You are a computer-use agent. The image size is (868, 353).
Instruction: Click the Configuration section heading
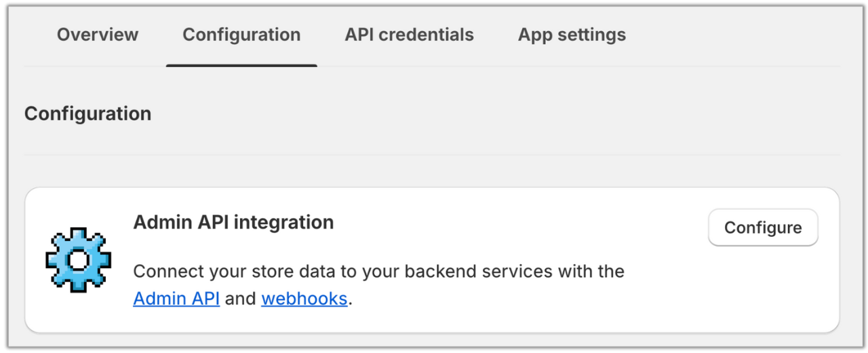pos(88,113)
